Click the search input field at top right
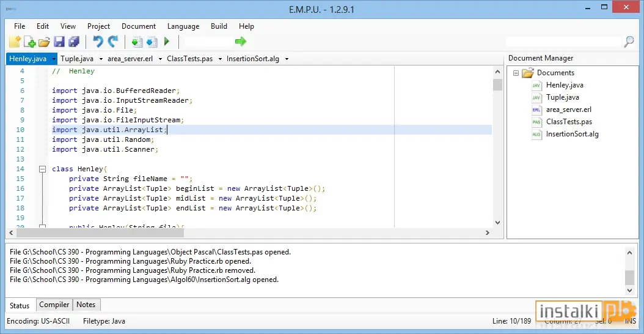The image size is (644, 334). [x=563, y=42]
